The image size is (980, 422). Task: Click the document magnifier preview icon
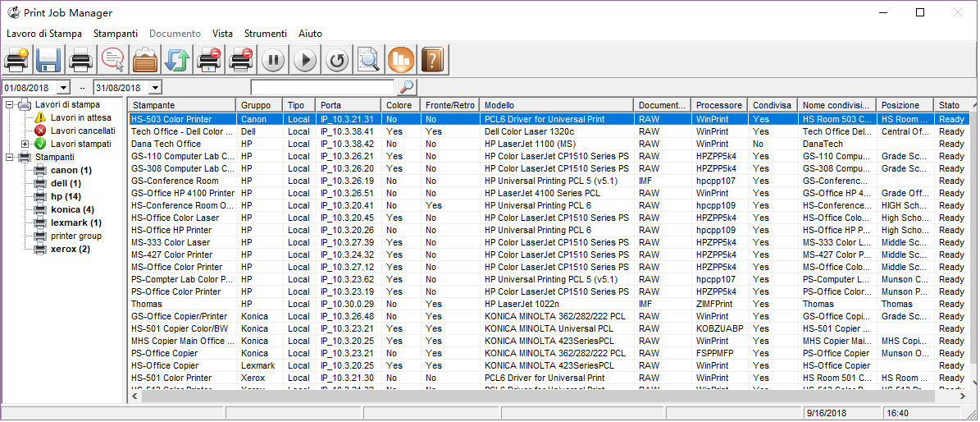369,61
